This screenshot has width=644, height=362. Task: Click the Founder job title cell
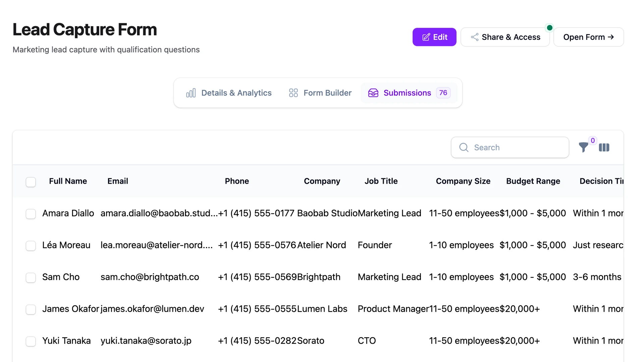pyautogui.click(x=375, y=245)
